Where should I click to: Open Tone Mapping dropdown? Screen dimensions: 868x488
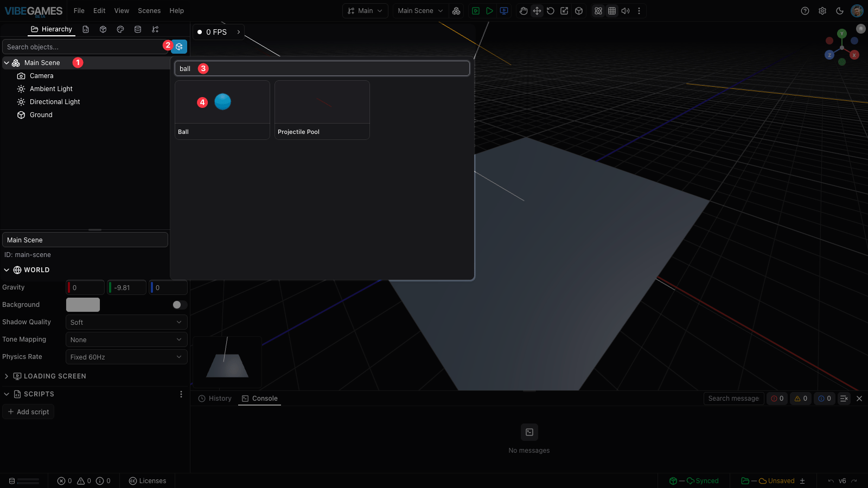(126, 339)
